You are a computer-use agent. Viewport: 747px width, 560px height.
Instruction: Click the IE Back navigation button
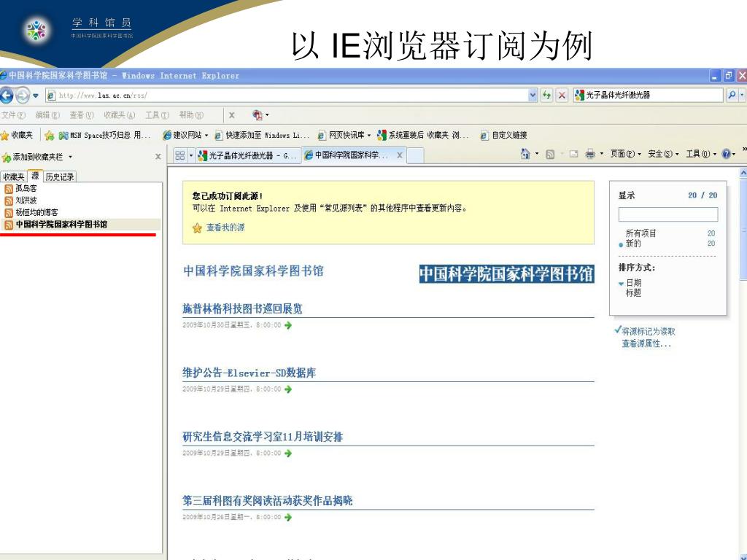point(6,96)
